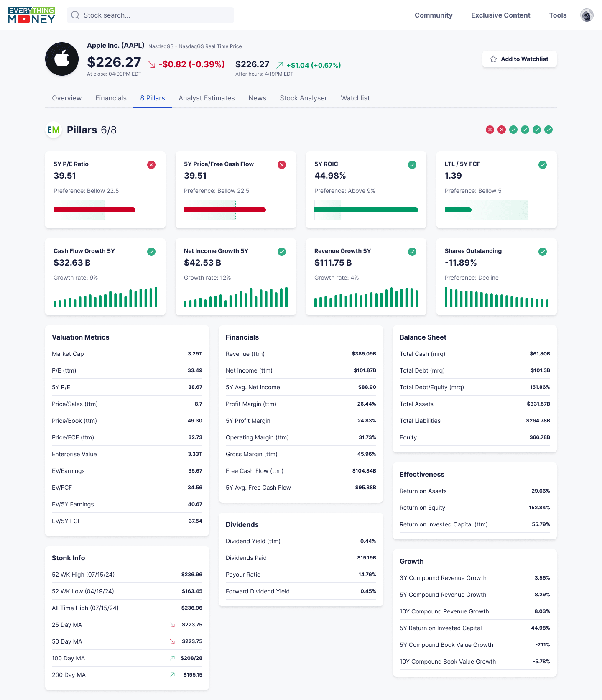The image size is (602, 700).
Task: Open the Analyst Estimates tab
Action: click(x=207, y=98)
